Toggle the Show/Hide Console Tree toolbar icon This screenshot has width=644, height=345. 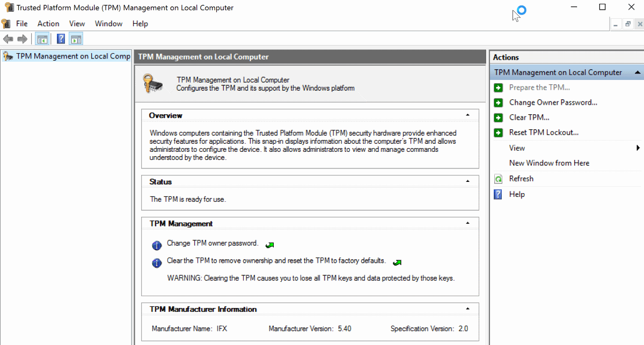42,39
